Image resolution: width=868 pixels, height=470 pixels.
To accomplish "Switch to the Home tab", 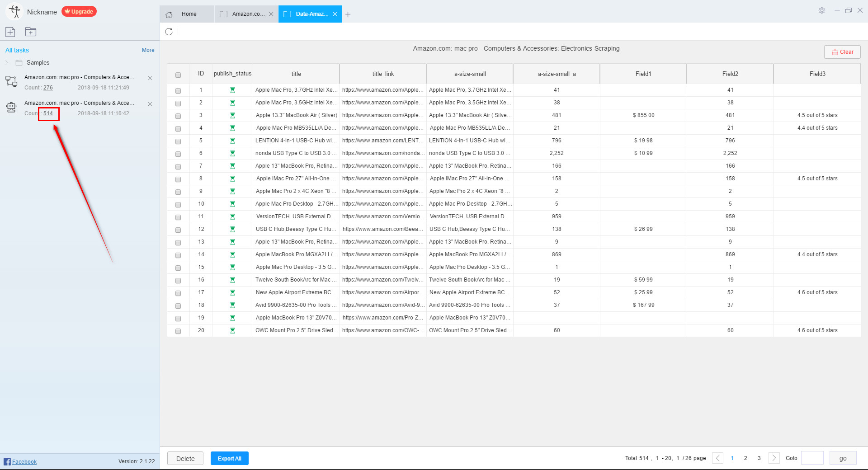I will pos(187,14).
